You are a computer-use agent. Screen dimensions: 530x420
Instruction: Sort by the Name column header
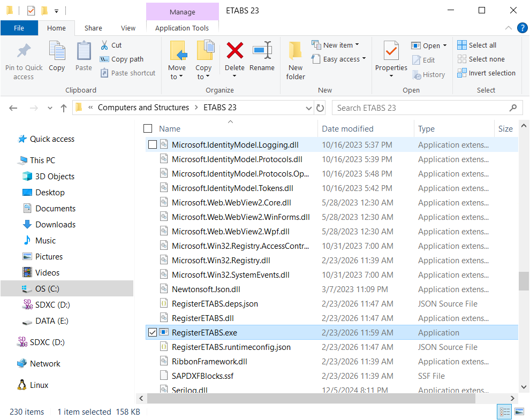(x=170, y=129)
